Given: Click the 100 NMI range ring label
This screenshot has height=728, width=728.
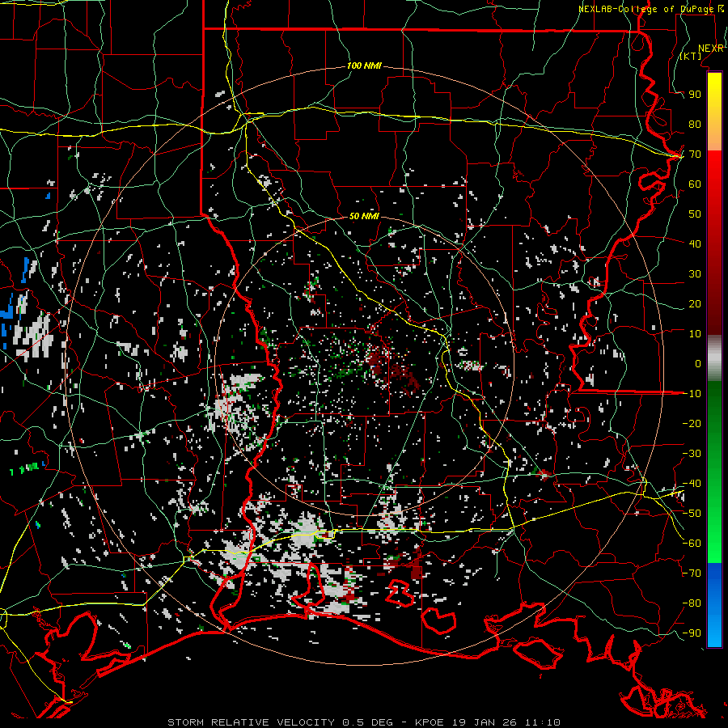Looking at the screenshot, I should tap(364, 66).
